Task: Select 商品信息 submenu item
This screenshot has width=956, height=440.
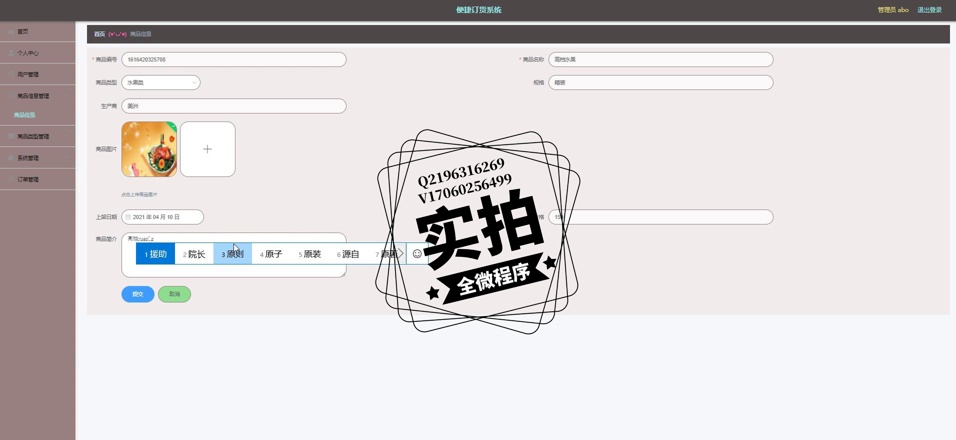Action: coord(25,115)
